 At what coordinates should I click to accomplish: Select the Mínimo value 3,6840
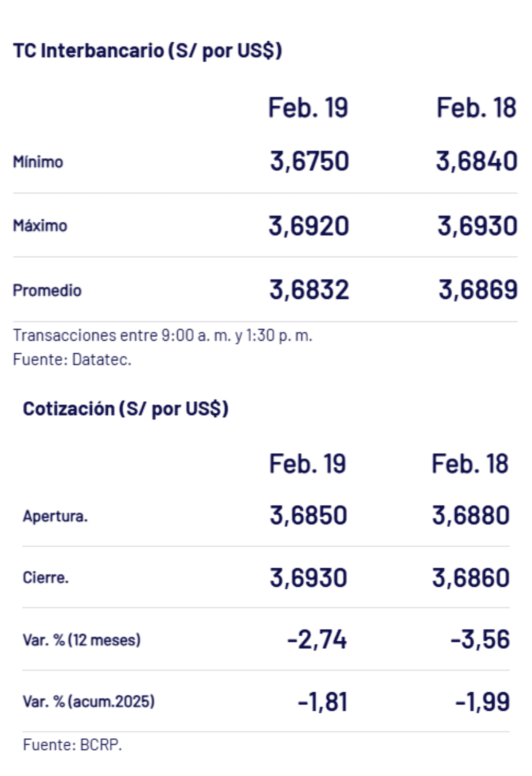click(477, 161)
